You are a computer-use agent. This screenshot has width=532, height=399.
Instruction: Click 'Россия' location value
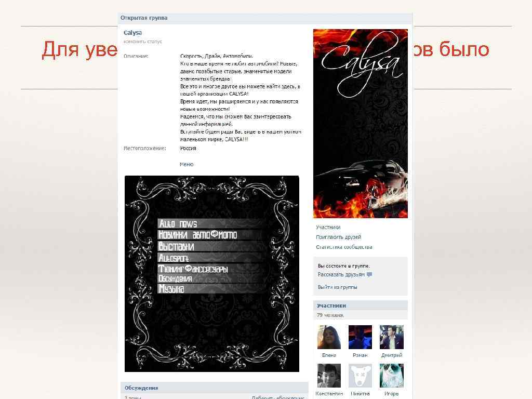[x=188, y=148]
